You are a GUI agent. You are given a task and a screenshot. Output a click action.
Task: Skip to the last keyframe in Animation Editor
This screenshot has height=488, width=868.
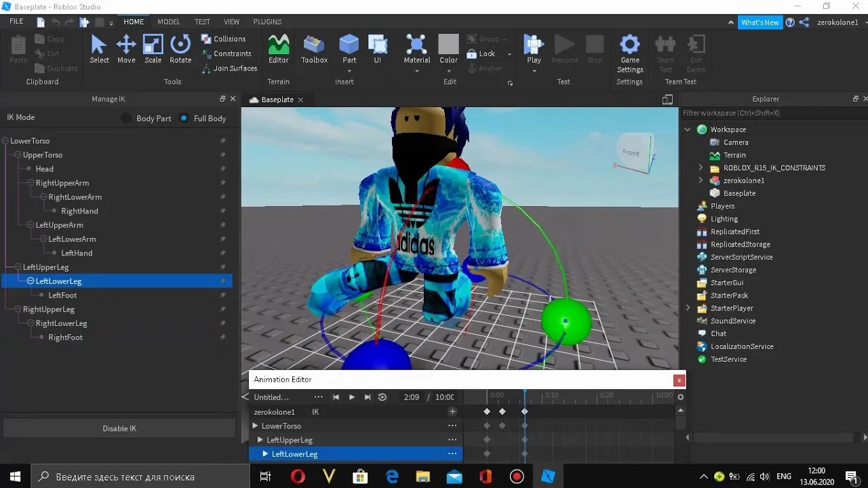[368, 397]
